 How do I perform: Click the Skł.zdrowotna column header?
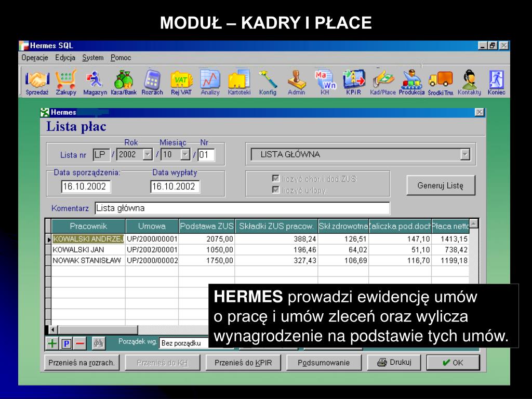343,227
